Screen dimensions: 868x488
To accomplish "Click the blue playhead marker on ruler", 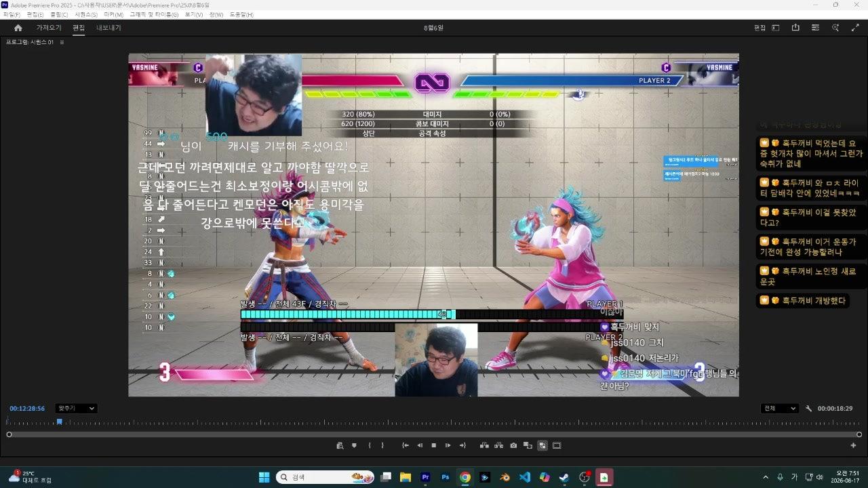I will (x=60, y=422).
